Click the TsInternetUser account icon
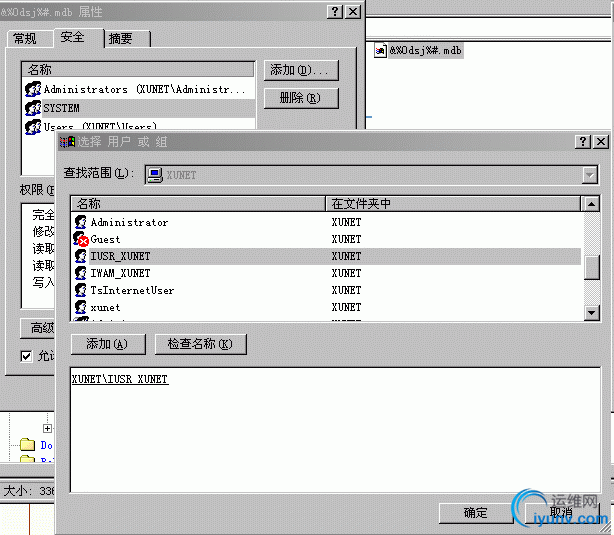The height and width of the screenshot is (535, 614). [x=81, y=290]
